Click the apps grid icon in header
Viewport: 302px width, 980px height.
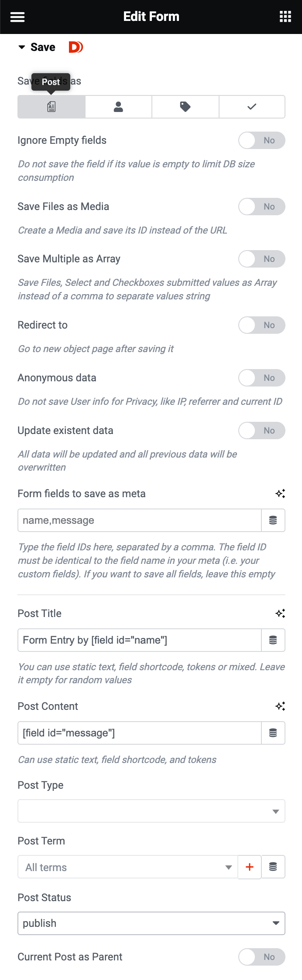(285, 17)
